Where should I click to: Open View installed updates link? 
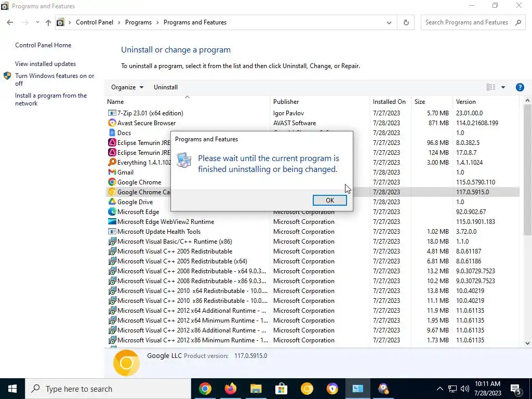(46, 64)
